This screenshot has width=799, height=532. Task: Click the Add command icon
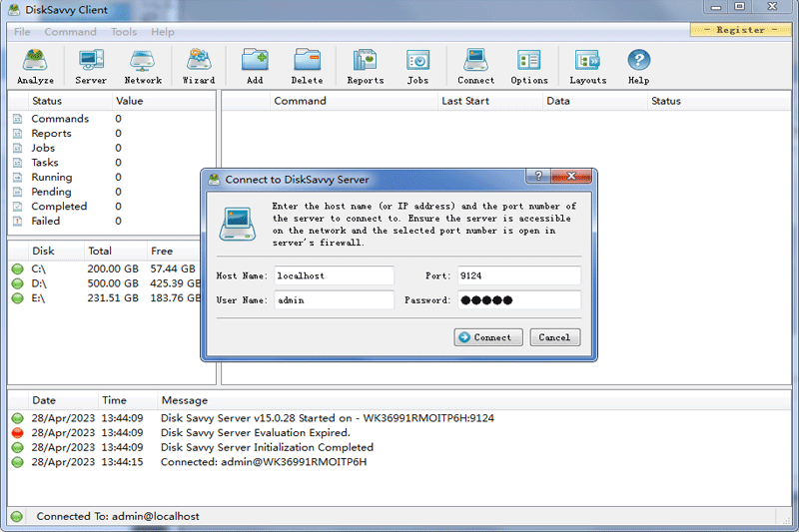click(x=255, y=66)
